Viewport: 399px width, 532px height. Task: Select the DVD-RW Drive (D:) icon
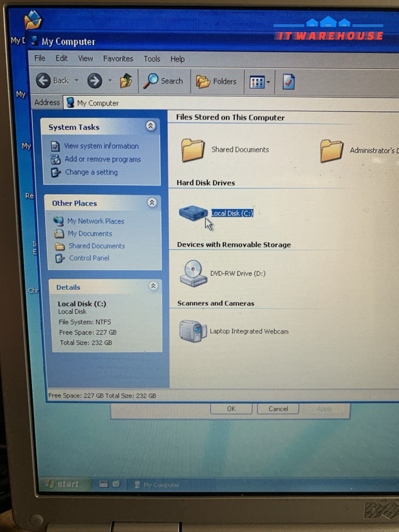click(193, 273)
